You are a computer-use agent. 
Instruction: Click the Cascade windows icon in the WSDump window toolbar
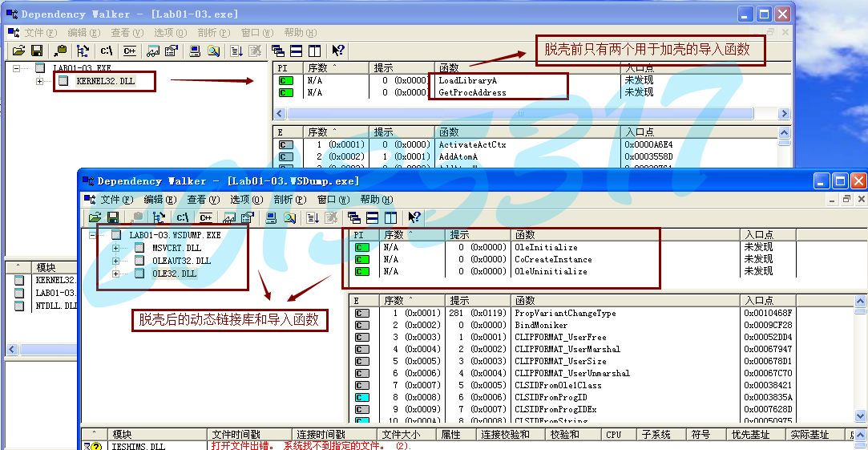(353, 217)
